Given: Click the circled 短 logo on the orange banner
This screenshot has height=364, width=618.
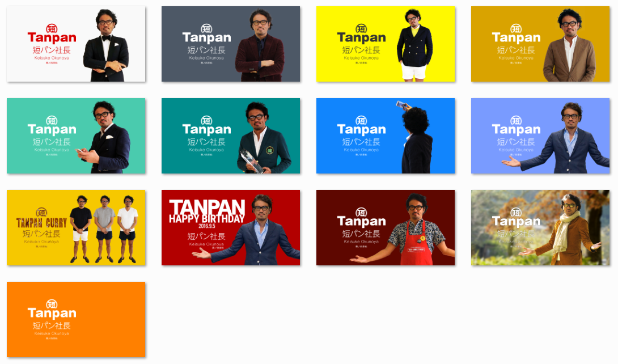Looking at the screenshot, I should pyautogui.click(x=52, y=304).
